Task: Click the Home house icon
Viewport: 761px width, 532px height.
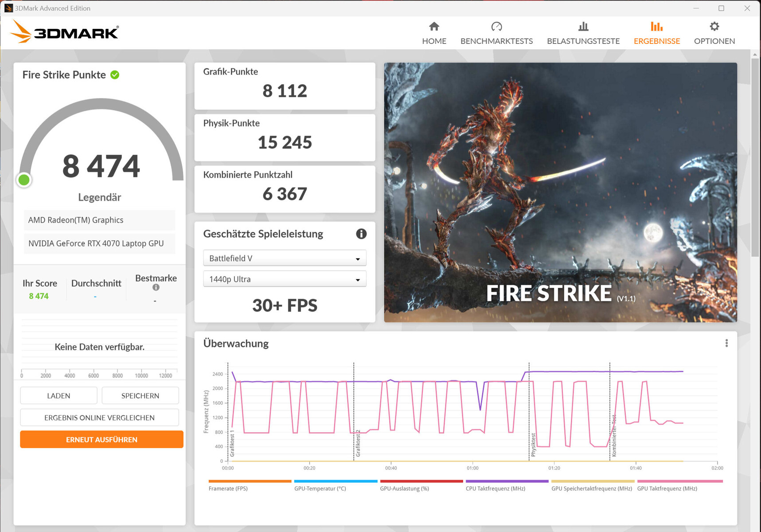Action: (434, 27)
